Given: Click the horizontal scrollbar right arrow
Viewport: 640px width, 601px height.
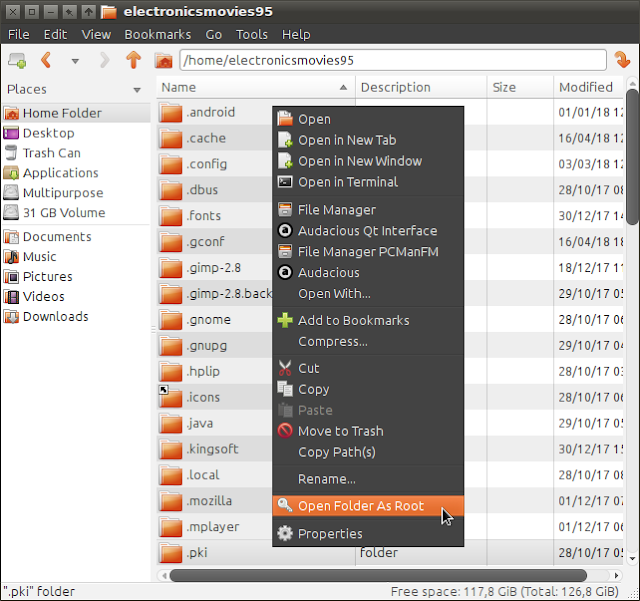Looking at the screenshot, I should [x=616, y=576].
